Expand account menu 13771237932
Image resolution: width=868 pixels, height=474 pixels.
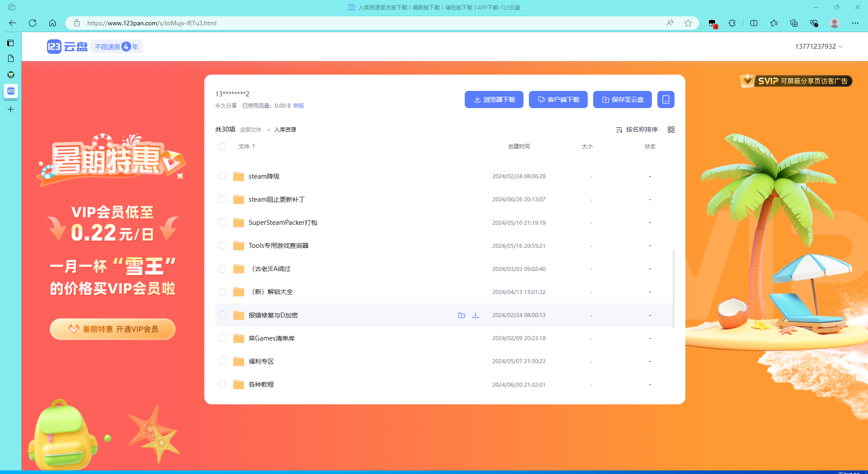pyautogui.click(x=818, y=47)
